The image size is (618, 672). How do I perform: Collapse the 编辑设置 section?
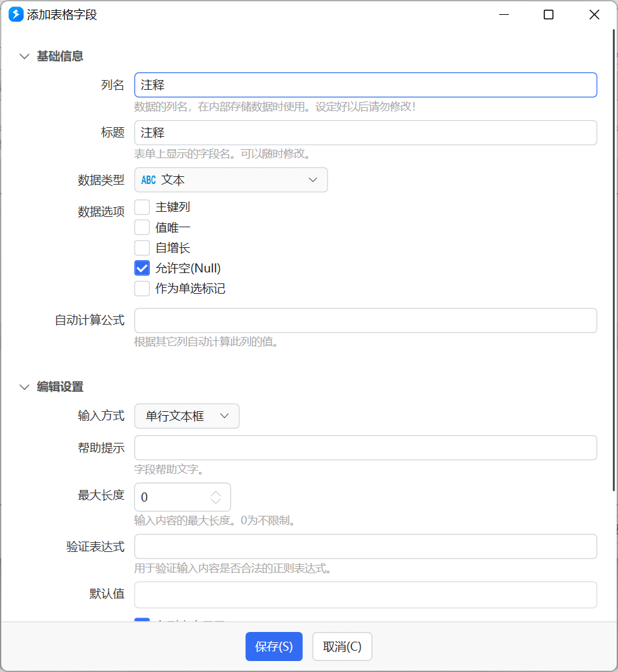25,387
